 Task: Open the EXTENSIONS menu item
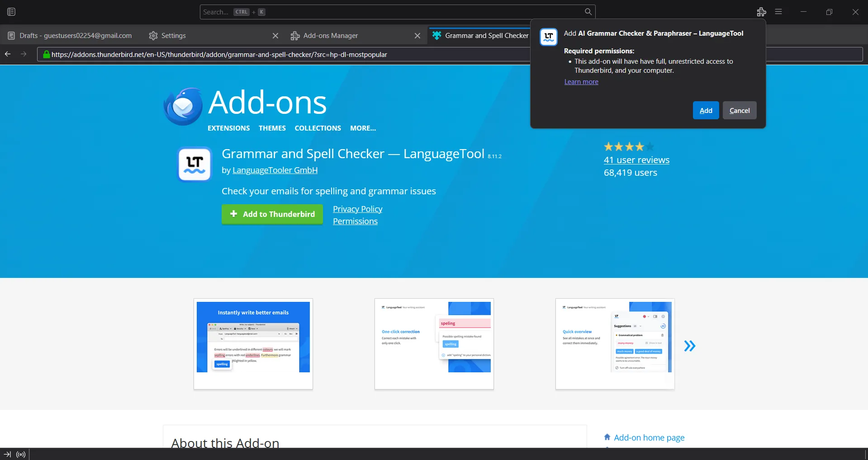coord(228,128)
